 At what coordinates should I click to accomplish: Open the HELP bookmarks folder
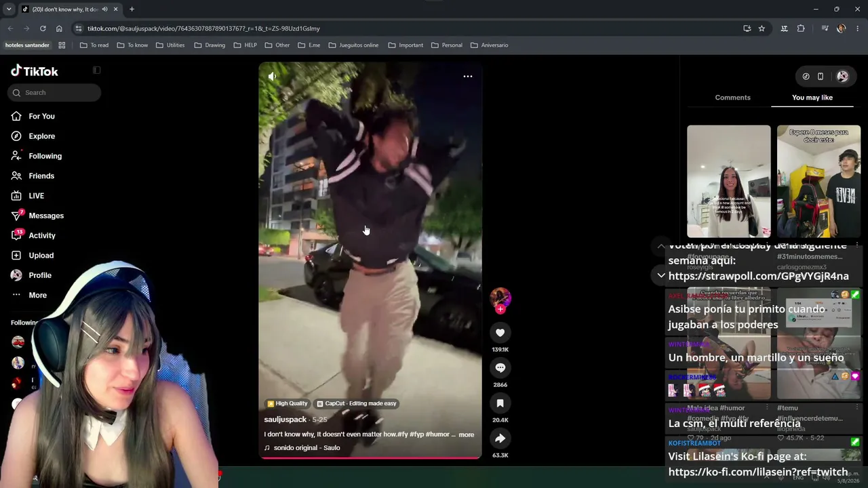[x=245, y=45]
